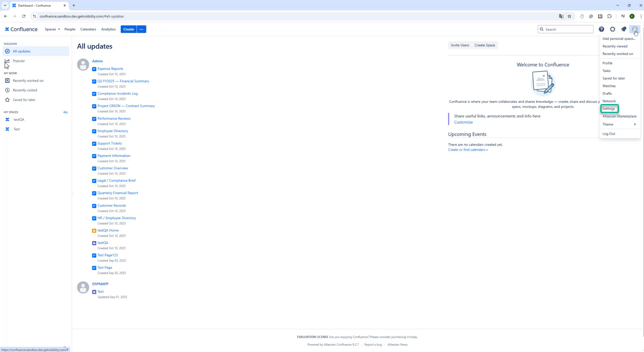
Task: Click the more options ellipsis button
Action: coord(141,29)
